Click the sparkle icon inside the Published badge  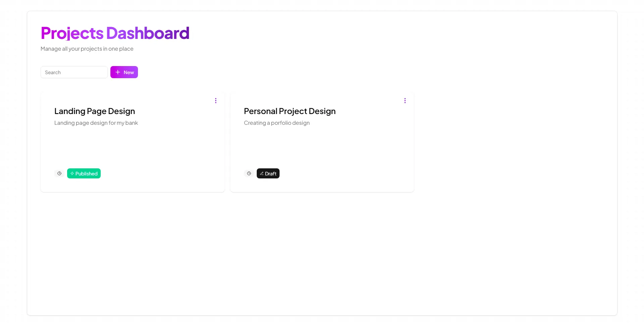72,173
